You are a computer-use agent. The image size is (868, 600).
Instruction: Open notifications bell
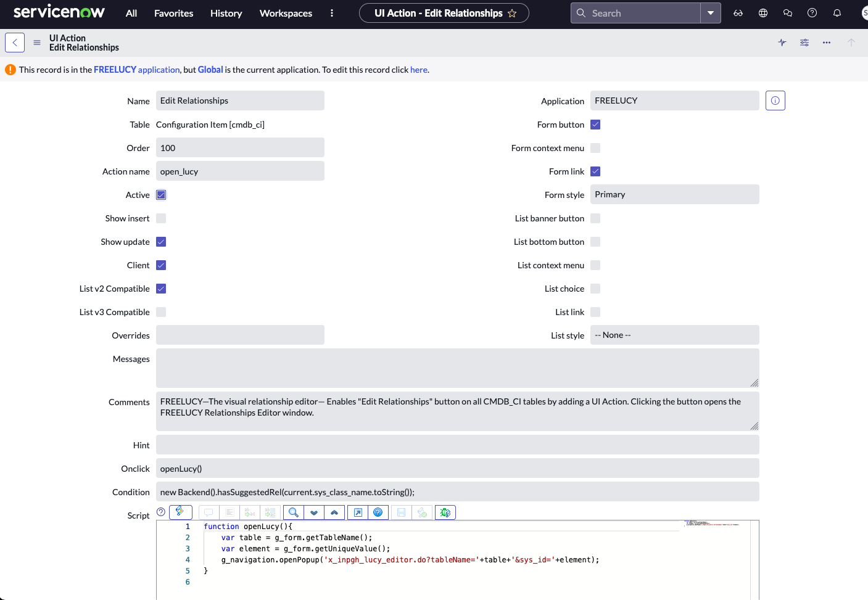pyautogui.click(x=837, y=13)
